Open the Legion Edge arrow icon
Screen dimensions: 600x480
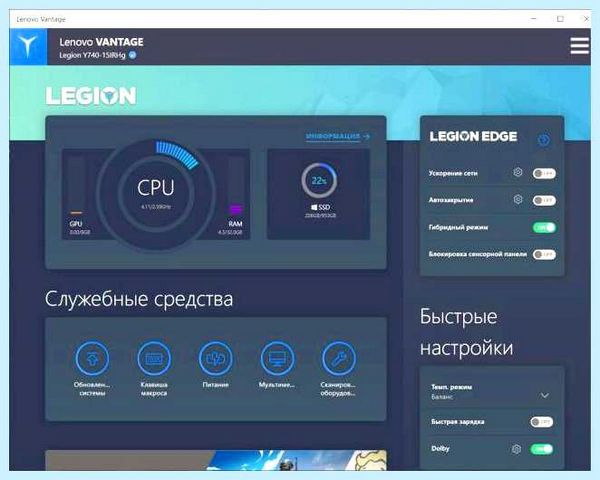544,140
